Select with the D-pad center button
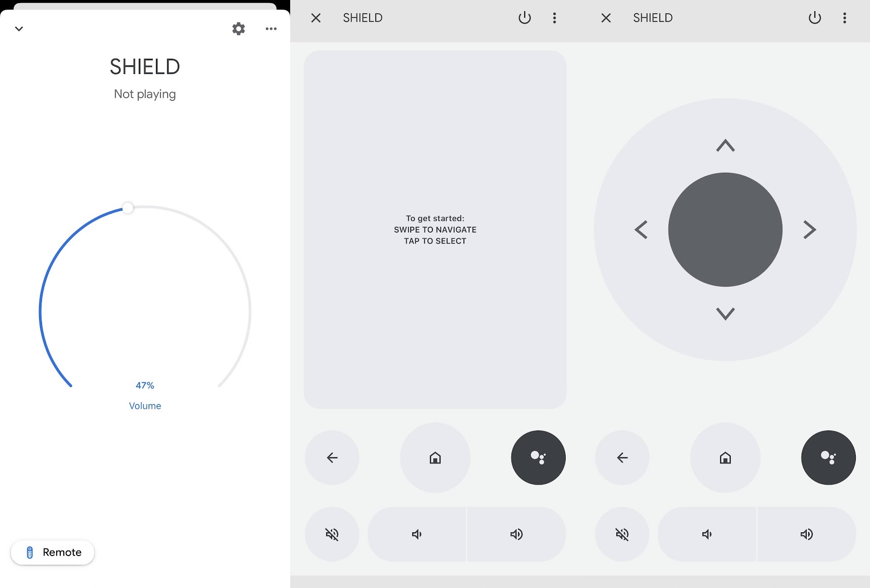 (725, 229)
